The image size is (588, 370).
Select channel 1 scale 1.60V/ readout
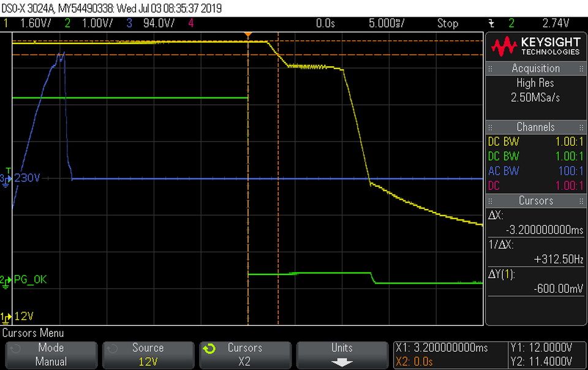point(36,23)
